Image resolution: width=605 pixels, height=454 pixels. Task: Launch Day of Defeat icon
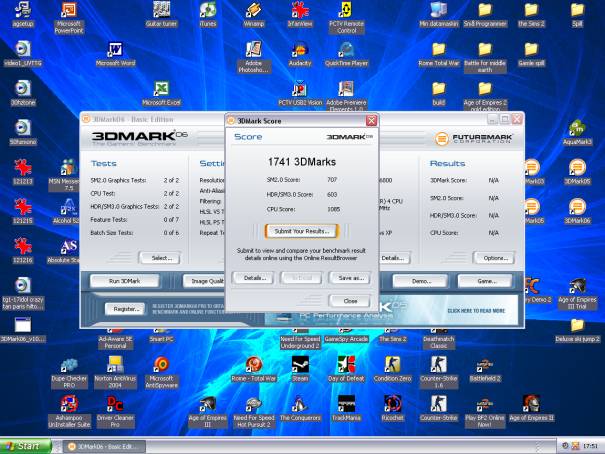[346, 370]
